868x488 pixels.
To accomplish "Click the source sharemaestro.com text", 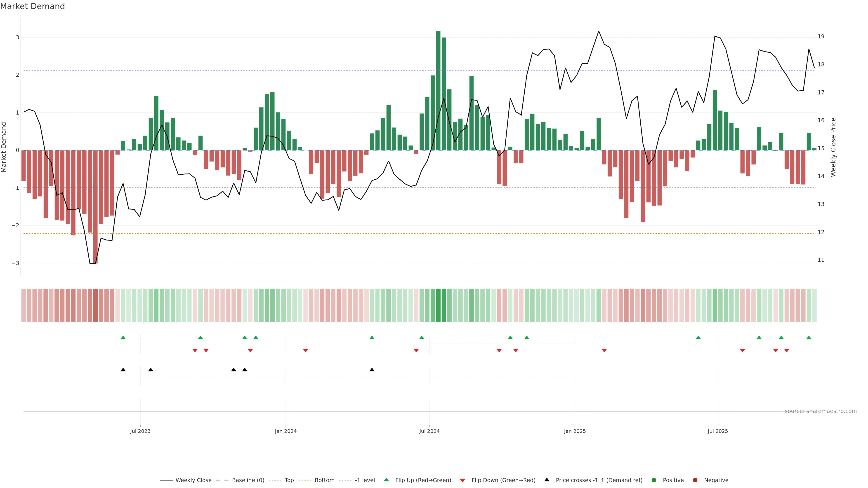I will pos(821,411).
